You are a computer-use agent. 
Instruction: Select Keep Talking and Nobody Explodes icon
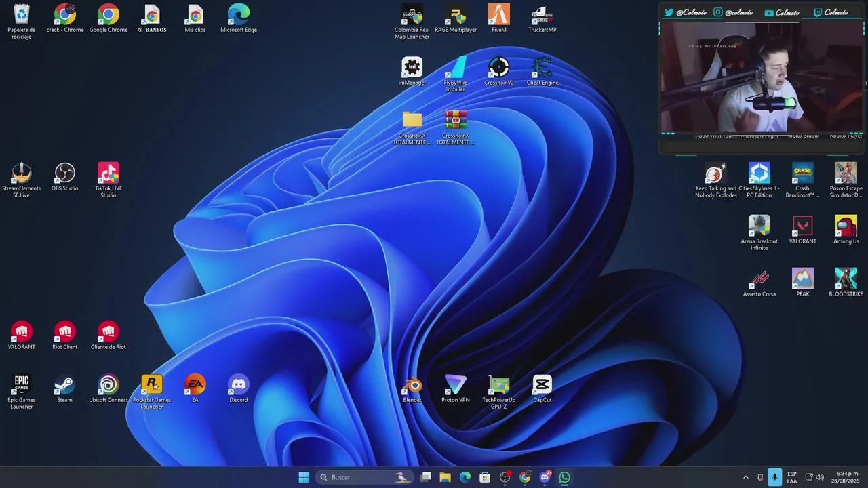[716, 180]
